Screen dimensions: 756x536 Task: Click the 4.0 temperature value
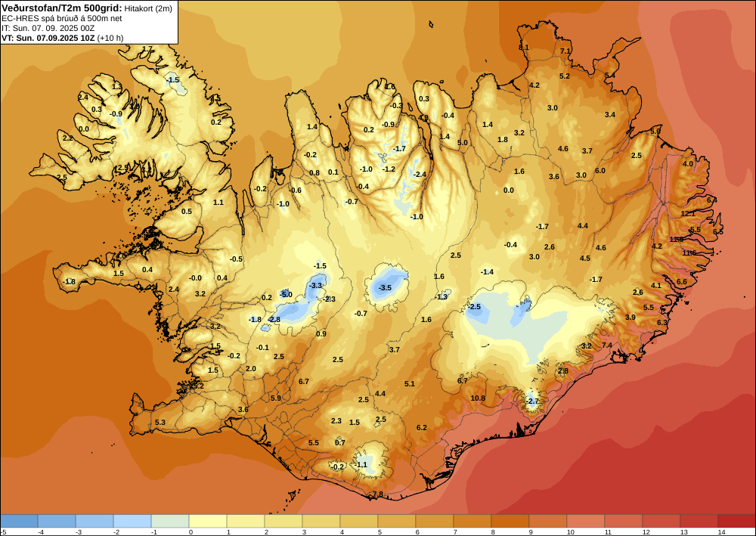pos(687,163)
